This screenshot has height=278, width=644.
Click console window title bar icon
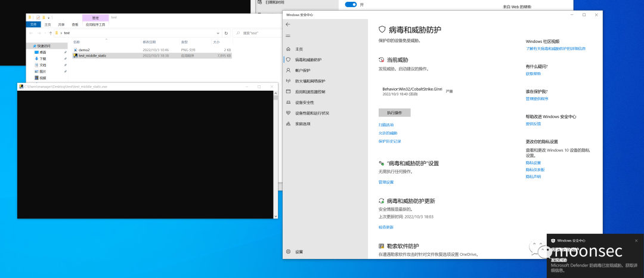click(21, 87)
